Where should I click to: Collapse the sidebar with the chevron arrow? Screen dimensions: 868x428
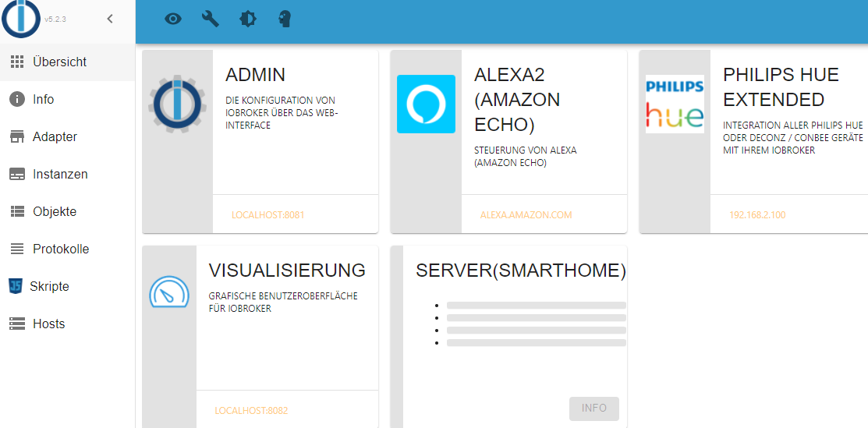tap(110, 19)
